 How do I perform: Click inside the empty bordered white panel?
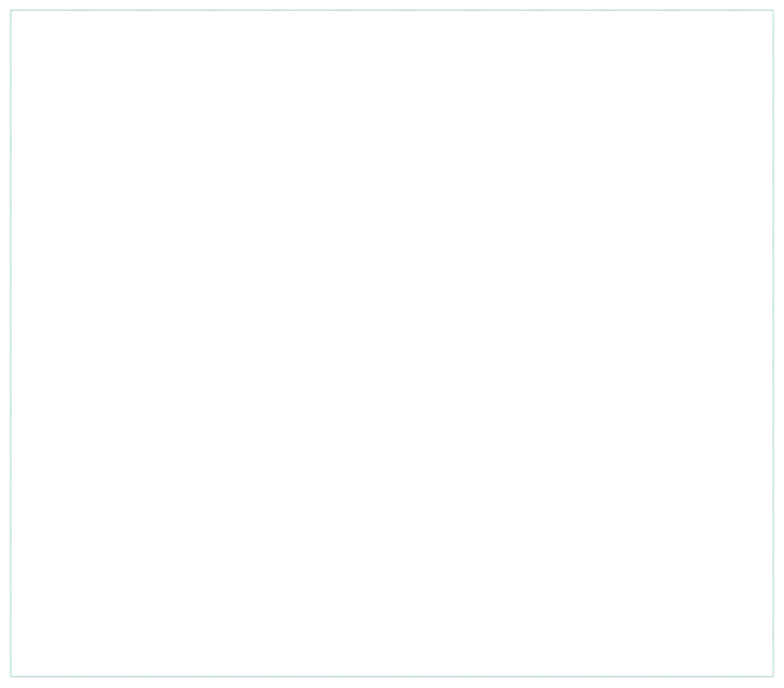392,343
